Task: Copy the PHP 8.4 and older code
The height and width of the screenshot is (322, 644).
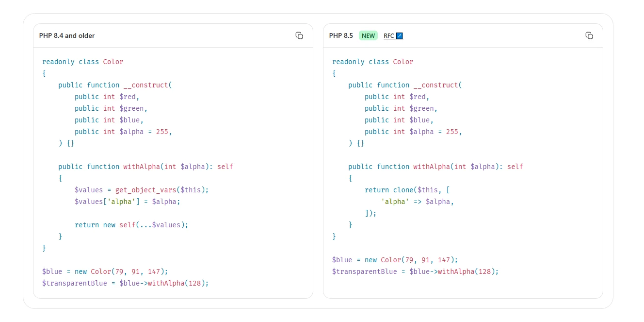Action: coord(299,35)
